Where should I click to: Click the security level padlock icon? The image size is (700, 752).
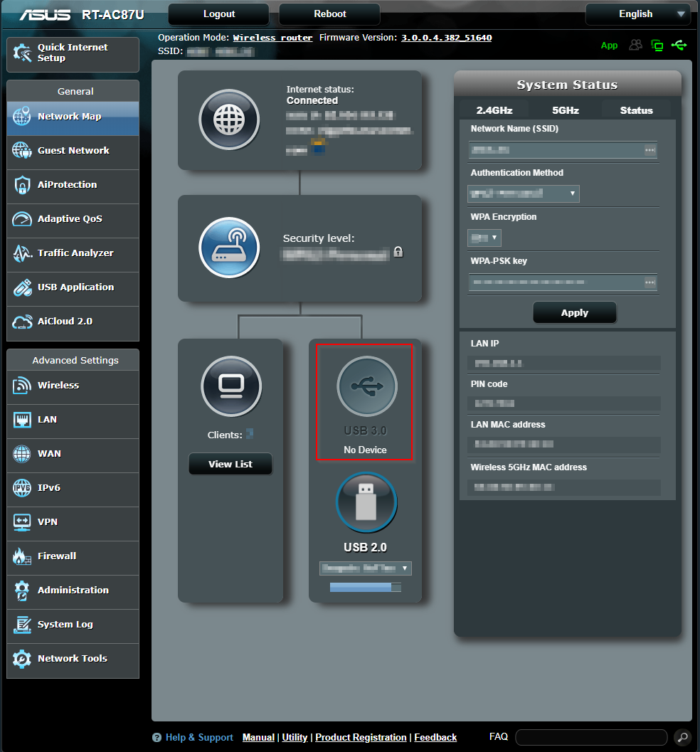pyautogui.click(x=398, y=252)
